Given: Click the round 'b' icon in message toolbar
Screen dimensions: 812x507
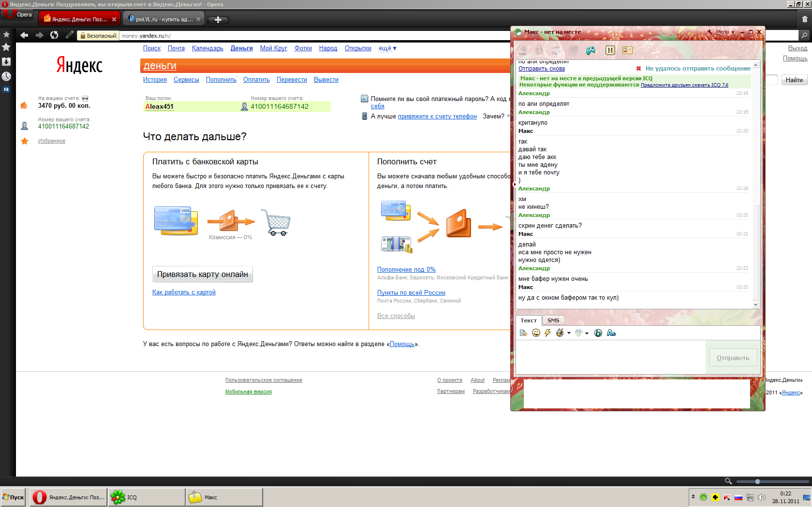Looking at the screenshot, I should (x=598, y=333).
